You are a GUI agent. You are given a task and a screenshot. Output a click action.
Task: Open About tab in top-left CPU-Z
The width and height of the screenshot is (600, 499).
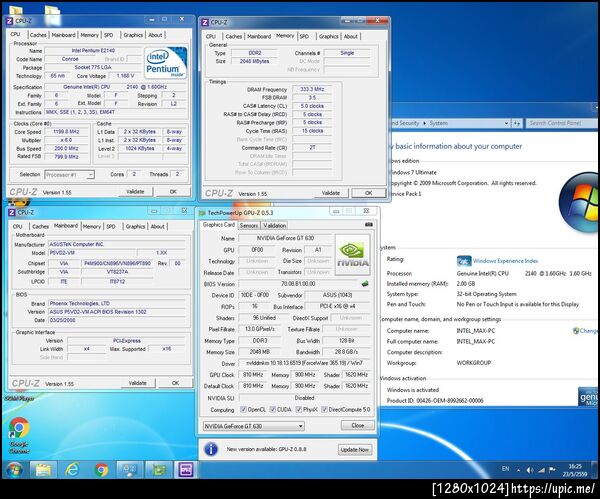155,35
